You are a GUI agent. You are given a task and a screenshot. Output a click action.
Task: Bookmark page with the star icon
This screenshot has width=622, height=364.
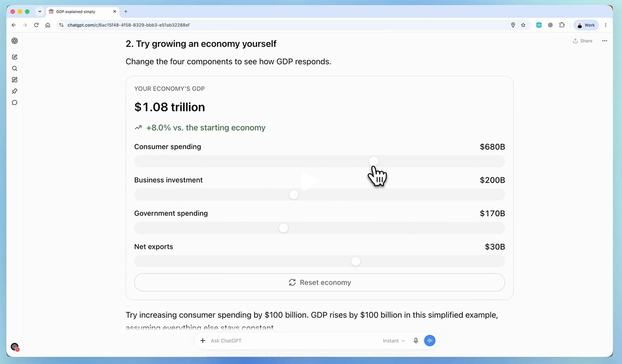click(523, 25)
